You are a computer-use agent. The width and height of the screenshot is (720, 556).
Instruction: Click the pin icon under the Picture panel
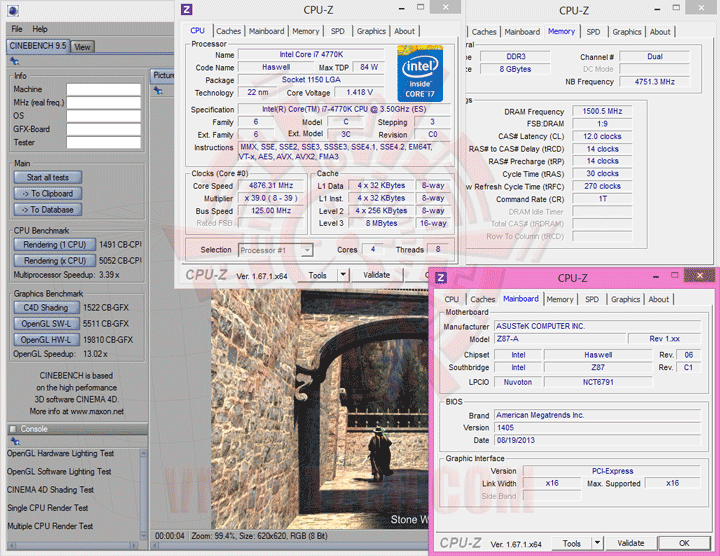coord(157,90)
